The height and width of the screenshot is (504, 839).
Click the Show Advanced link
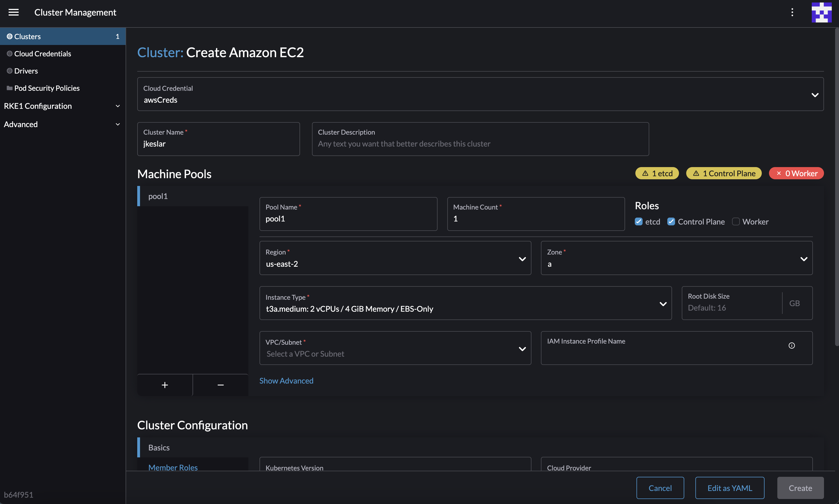(286, 381)
